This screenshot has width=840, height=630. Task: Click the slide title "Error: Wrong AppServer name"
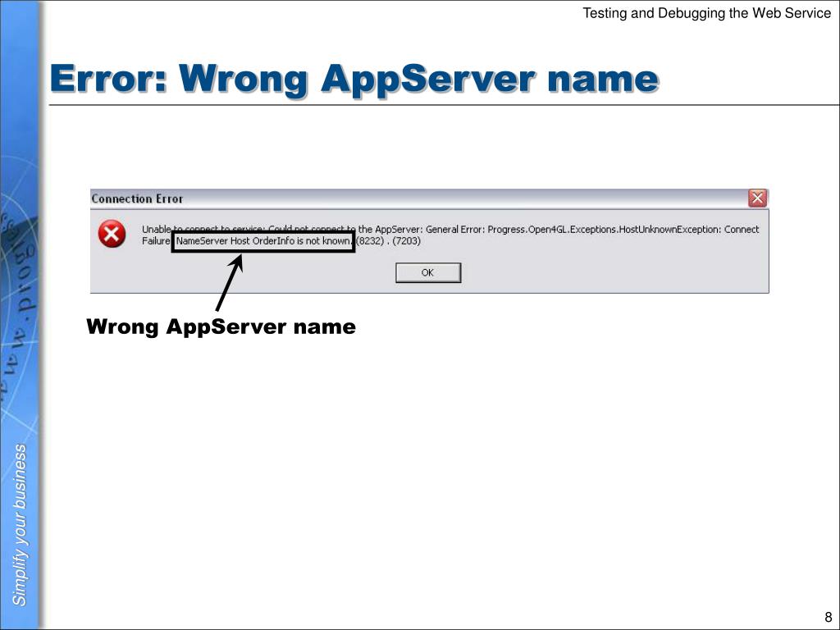coord(354,80)
